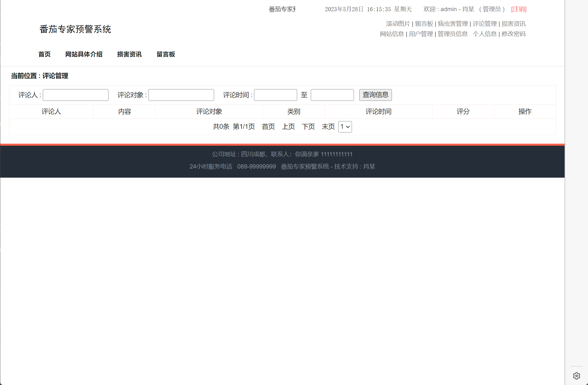Open 评论管理 management page
Image resolution: width=588 pixels, height=385 pixels.
point(484,24)
